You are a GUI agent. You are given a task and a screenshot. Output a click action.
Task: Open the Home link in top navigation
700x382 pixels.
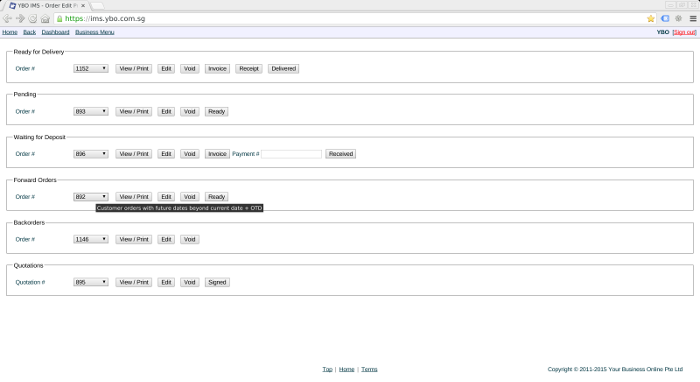click(10, 32)
